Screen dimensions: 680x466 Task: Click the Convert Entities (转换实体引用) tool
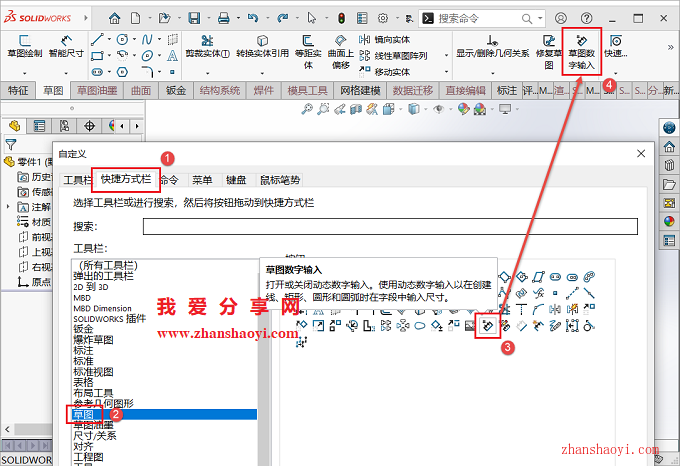click(261, 44)
